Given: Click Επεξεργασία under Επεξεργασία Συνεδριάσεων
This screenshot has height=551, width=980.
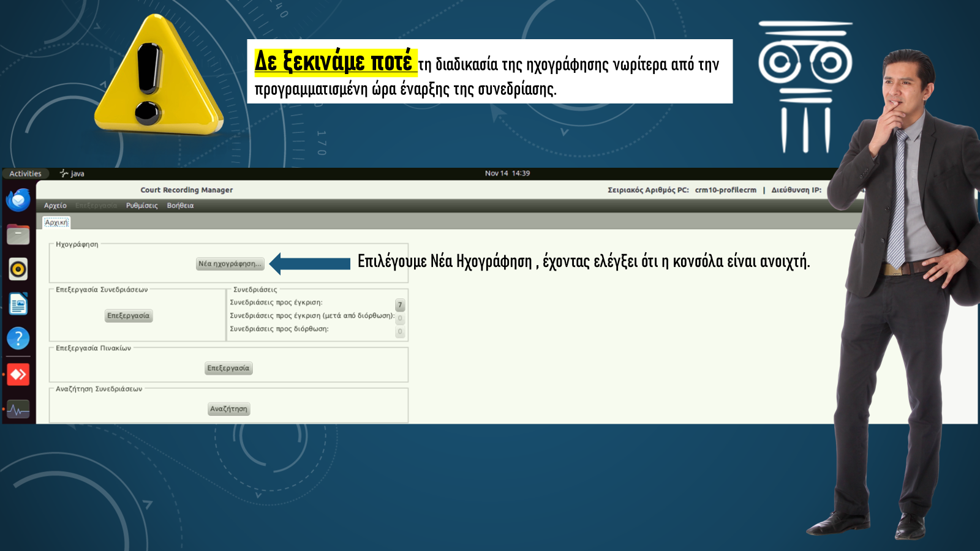Looking at the screenshot, I should [x=129, y=316].
